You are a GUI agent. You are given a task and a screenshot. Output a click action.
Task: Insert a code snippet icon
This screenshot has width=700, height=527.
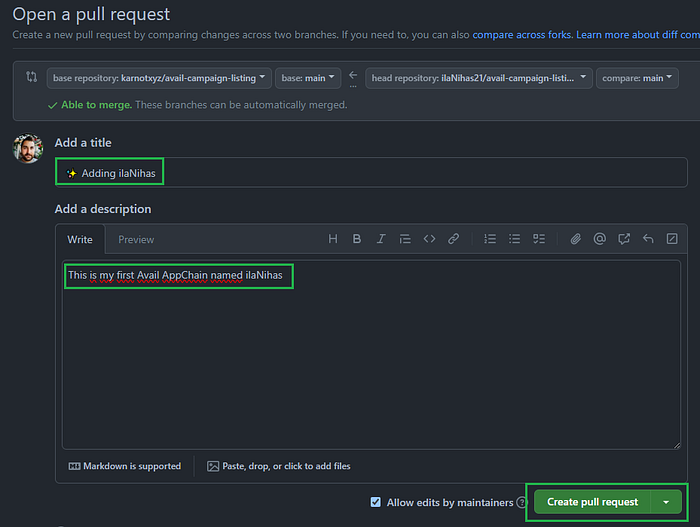click(x=429, y=239)
